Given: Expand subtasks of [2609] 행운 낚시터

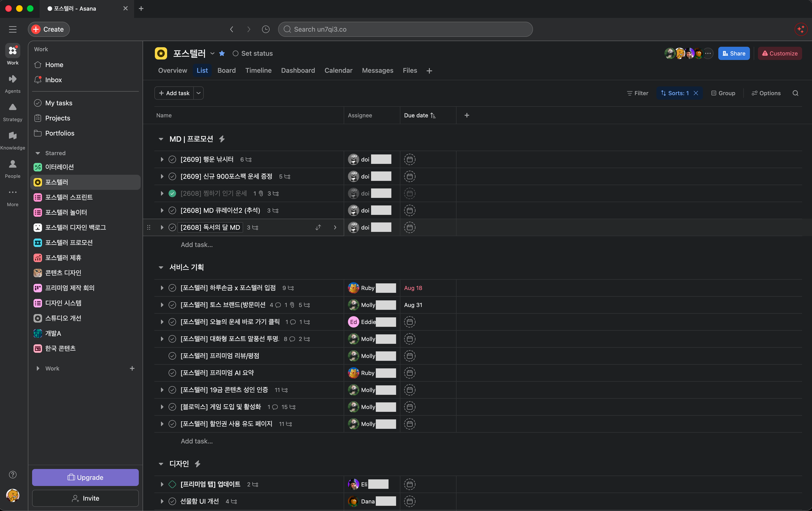Looking at the screenshot, I should pos(162,159).
